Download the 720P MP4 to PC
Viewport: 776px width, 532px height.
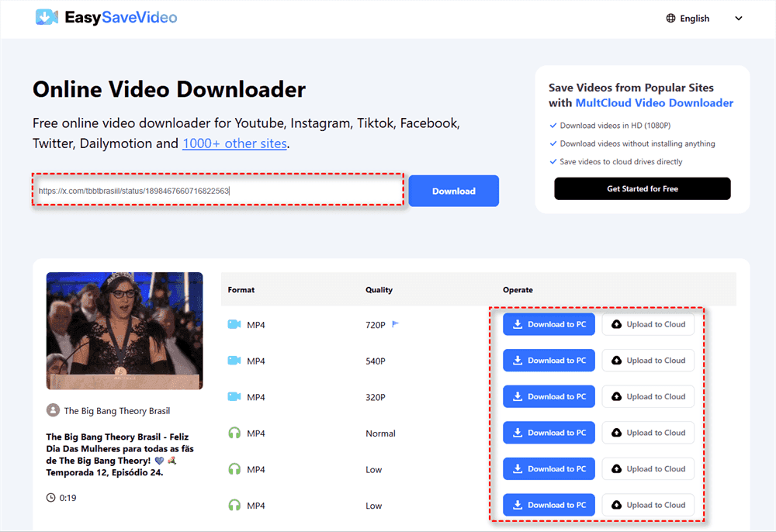pyautogui.click(x=549, y=324)
